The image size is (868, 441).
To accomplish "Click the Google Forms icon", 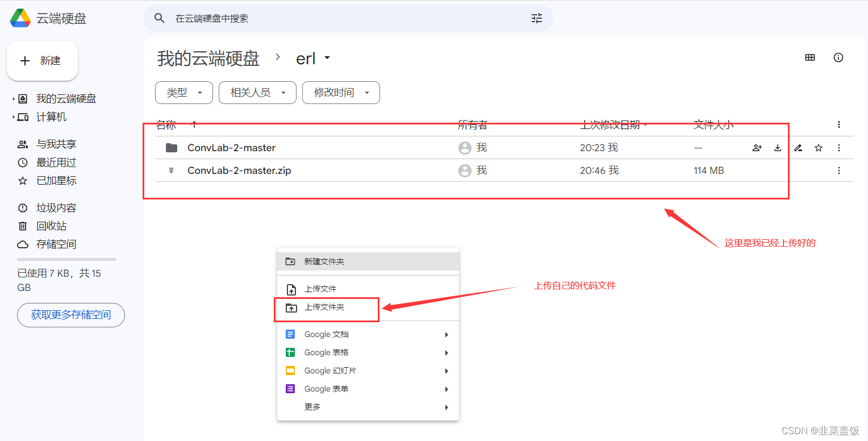I will 290,389.
